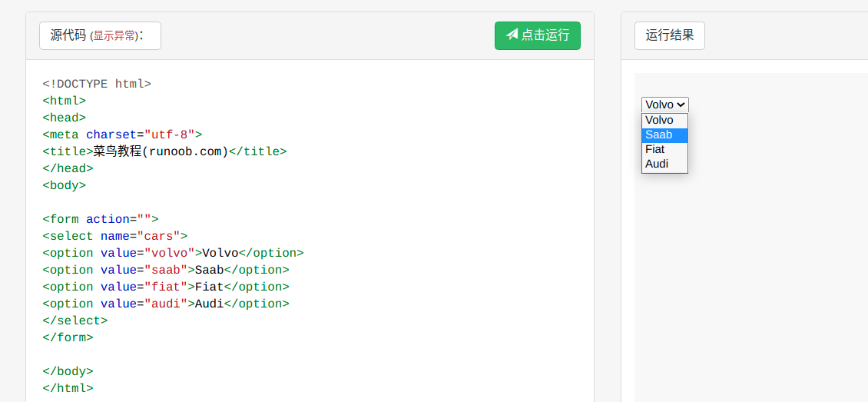Click the 源代码 source code button
The image size is (868, 402).
(x=100, y=35)
